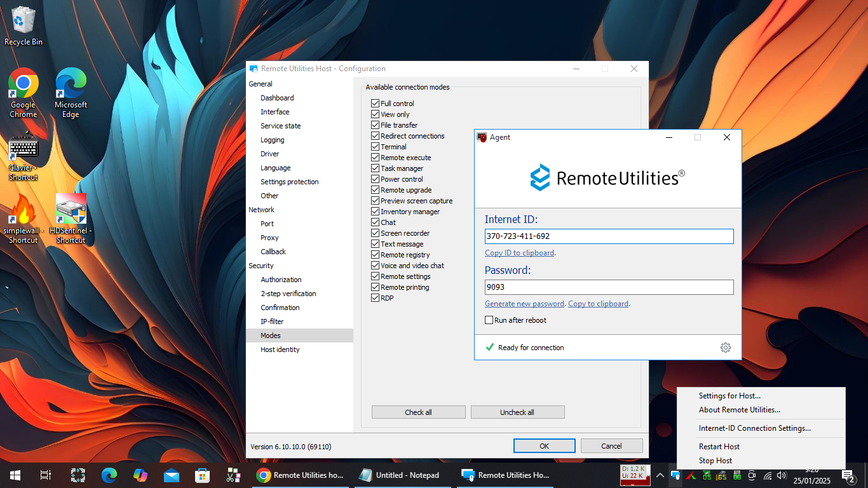Open the simplewall desktop shortcut

pyautogui.click(x=24, y=219)
